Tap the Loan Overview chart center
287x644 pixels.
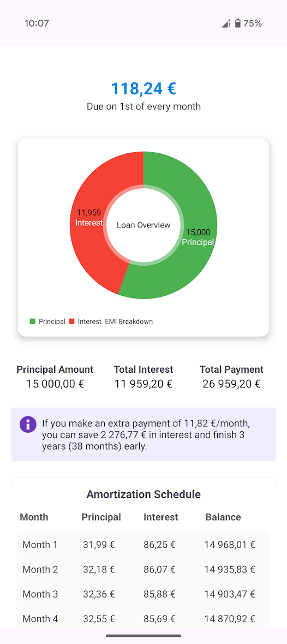[143, 225]
